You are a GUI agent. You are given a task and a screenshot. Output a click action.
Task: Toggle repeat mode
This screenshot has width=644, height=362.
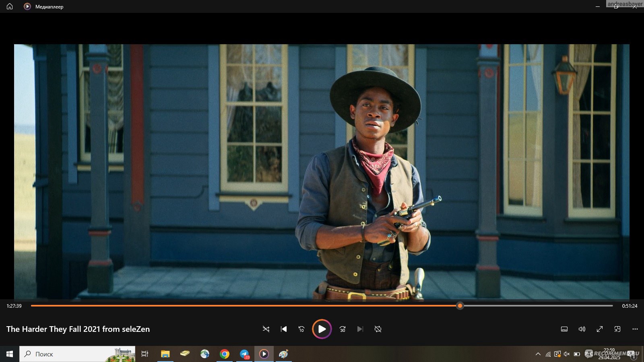[x=378, y=329]
